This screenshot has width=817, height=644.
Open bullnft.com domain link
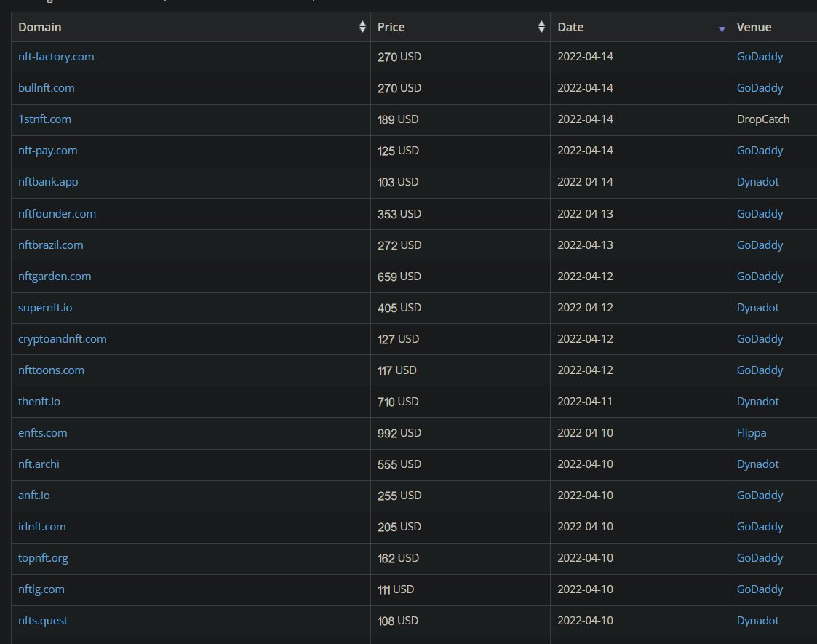tap(47, 87)
